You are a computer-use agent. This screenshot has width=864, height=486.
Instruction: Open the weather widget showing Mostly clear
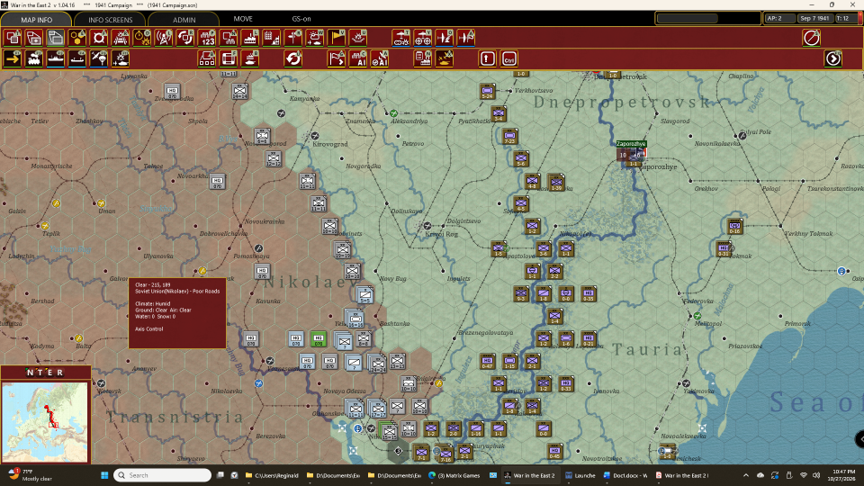[32, 475]
